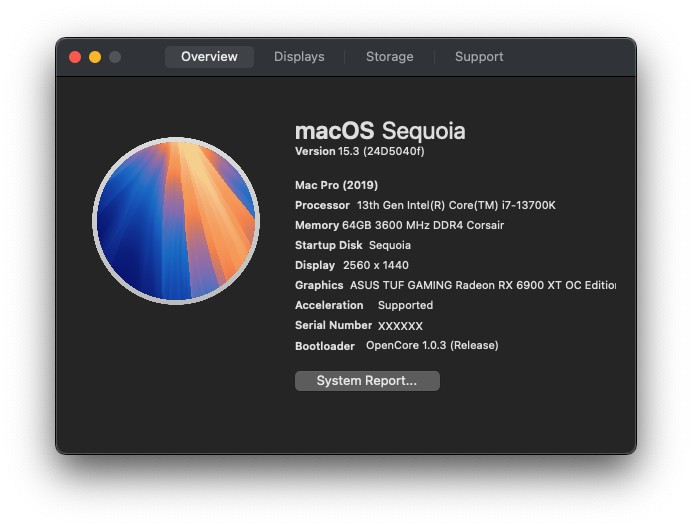This screenshot has width=692, height=528.
Task: Click the Processor label
Action: tap(322, 205)
